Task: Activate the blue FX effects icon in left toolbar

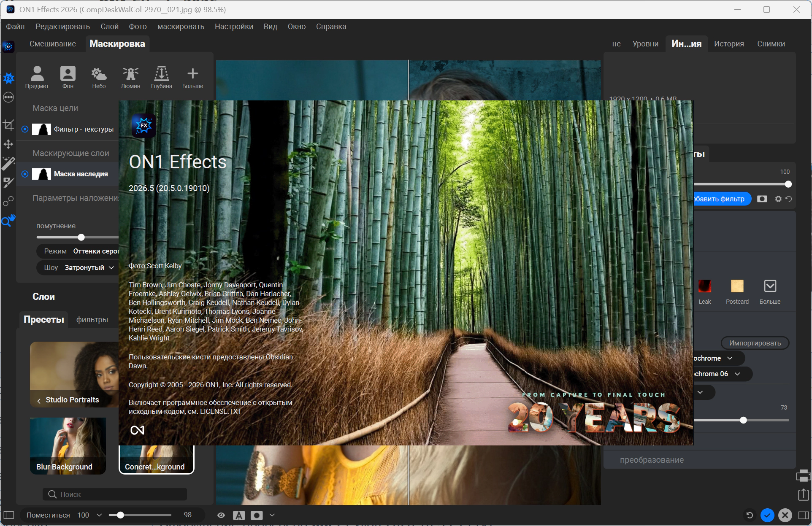Action: coord(8,78)
